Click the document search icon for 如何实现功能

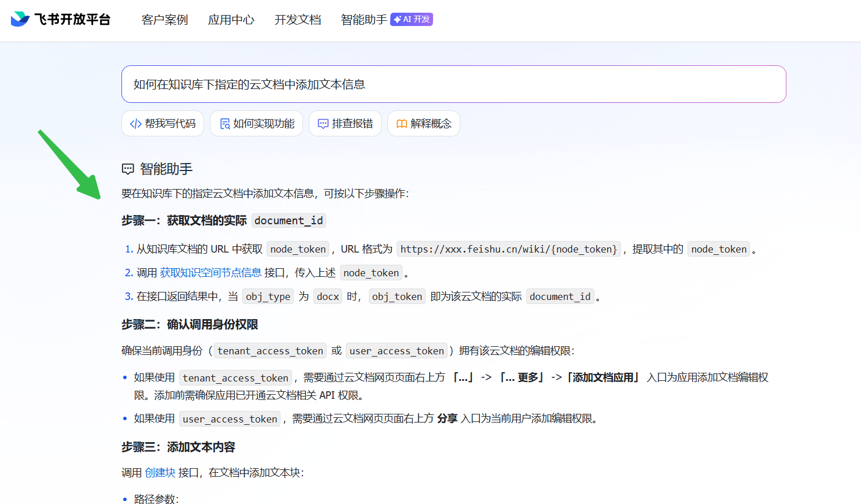(225, 124)
